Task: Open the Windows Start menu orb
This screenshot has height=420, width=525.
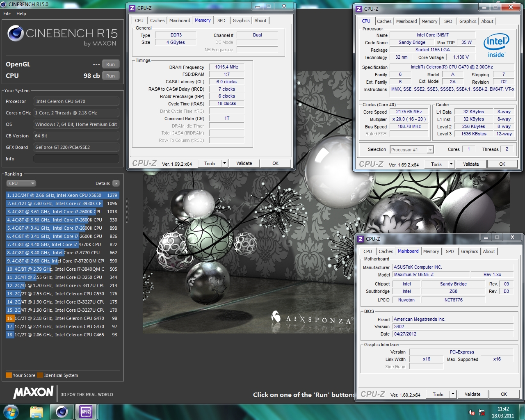Action: click(11, 412)
